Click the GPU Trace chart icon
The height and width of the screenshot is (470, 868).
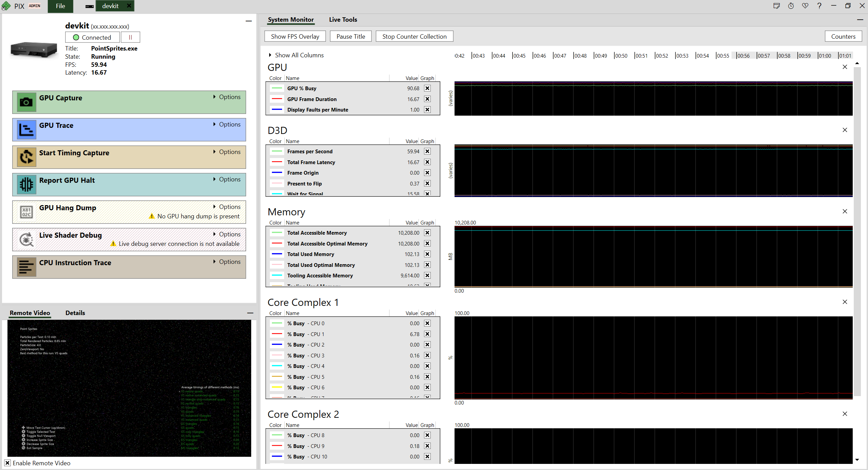[x=26, y=130]
